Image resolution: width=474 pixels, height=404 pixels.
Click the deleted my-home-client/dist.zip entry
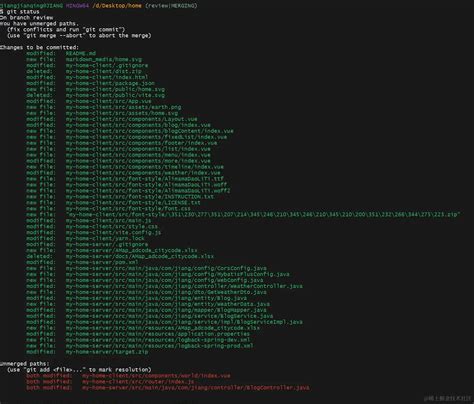[84, 71]
